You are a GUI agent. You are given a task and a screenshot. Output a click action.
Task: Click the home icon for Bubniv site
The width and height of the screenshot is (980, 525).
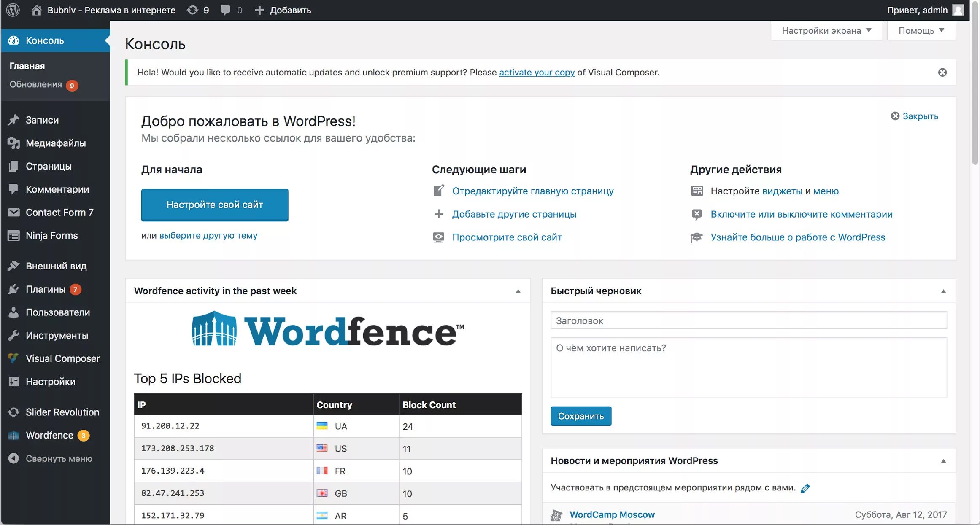(x=37, y=10)
